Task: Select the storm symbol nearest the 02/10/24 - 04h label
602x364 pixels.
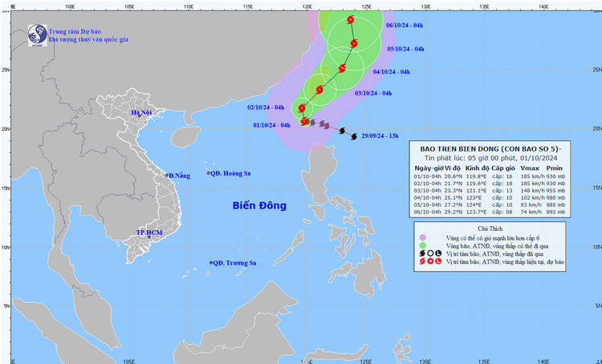Action: tap(302, 107)
